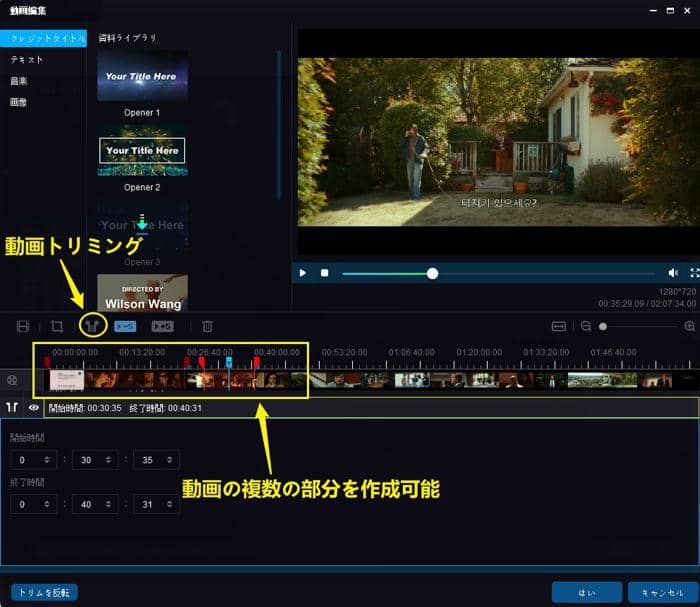Click the end time seconds field showing 31

click(156, 504)
